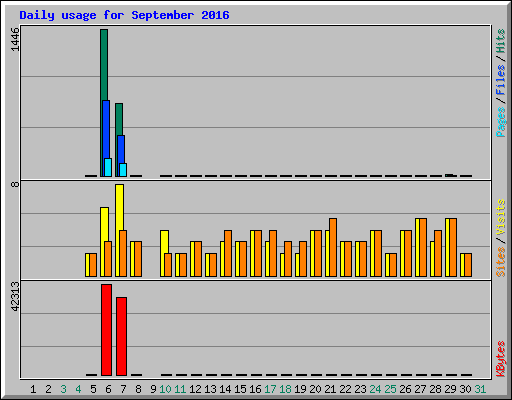512x400 pixels.
Task: Click day label 6 on x-axis
Action: click(x=108, y=389)
